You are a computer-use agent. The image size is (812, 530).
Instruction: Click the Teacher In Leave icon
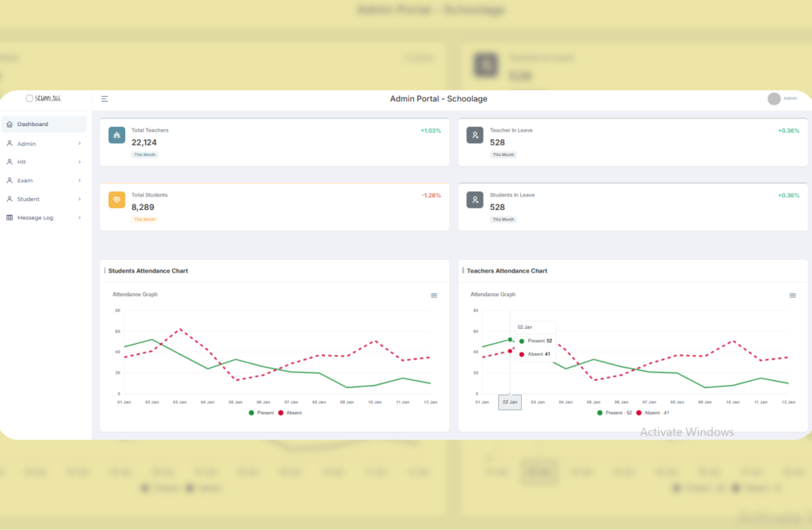click(475, 135)
